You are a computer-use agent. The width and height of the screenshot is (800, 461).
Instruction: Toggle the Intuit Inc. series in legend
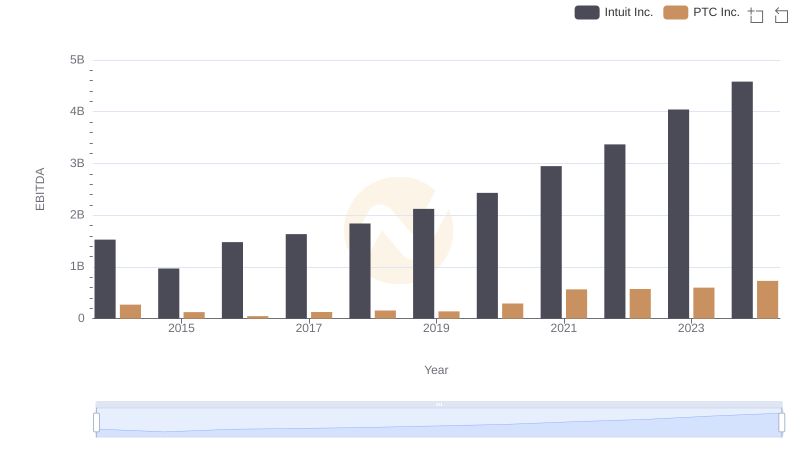coord(614,12)
